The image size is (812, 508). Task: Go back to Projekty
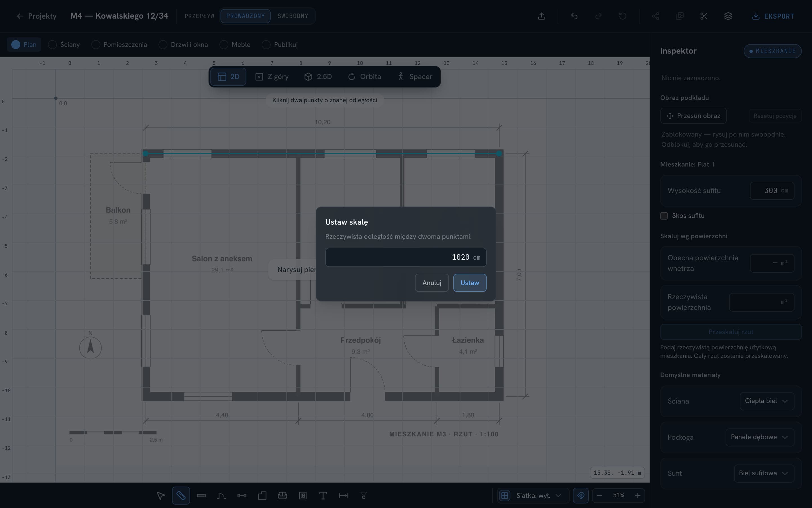click(x=37, y=16)
